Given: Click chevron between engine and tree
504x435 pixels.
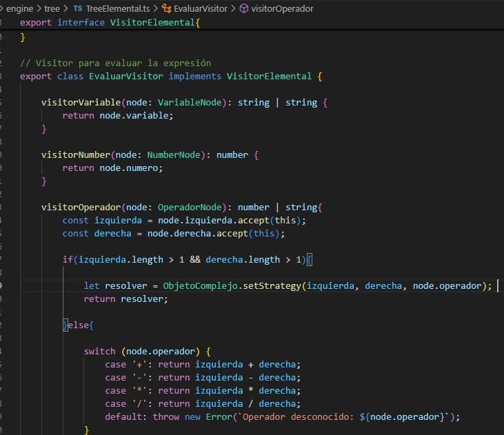Looking at the screenshot, I should pyautogui.click(x=39, y=9).
